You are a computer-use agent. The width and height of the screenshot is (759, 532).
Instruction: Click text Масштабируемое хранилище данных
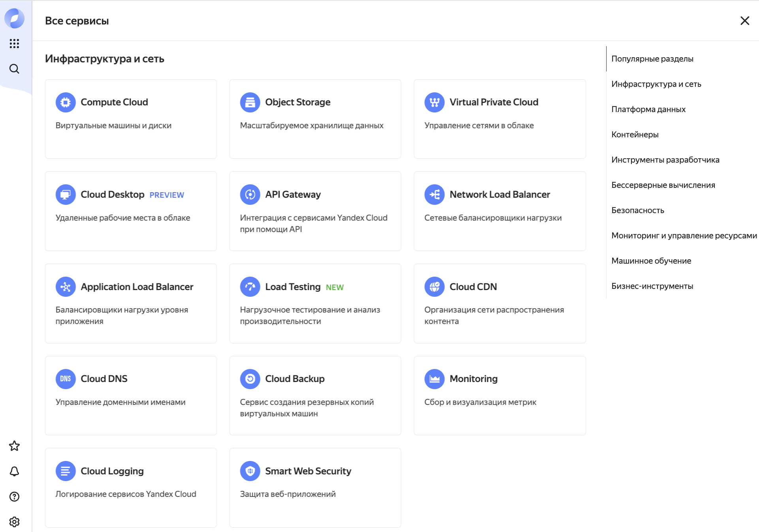312,126
